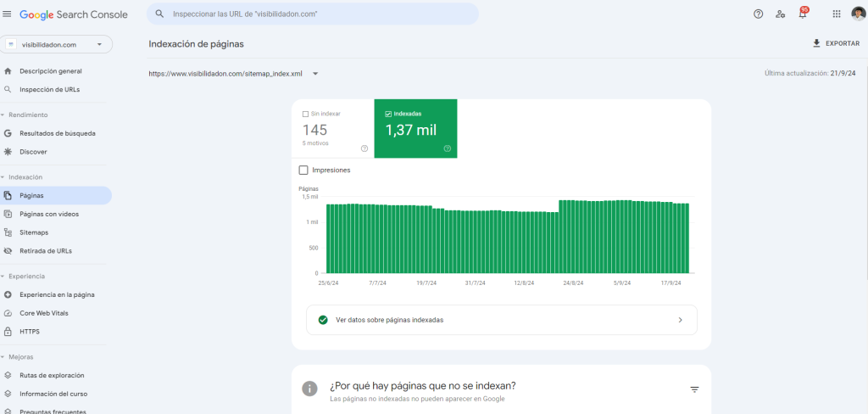
Task: Open Ver datos sobre páginas indexadas
Action: [501, 320]
